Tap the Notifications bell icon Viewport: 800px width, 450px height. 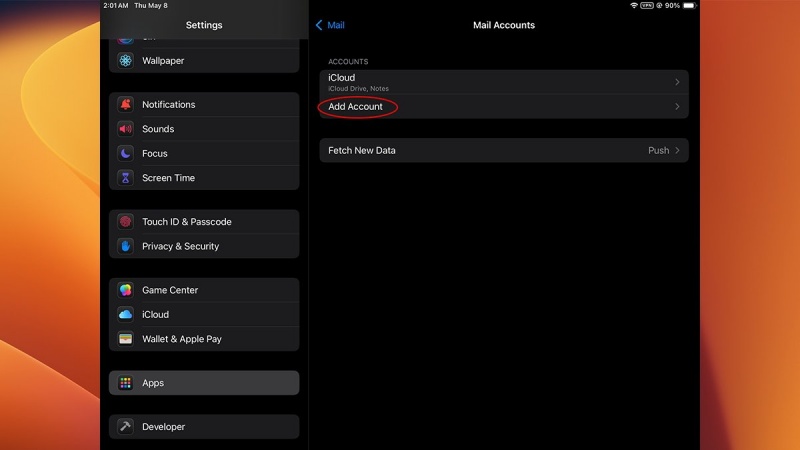126,105
